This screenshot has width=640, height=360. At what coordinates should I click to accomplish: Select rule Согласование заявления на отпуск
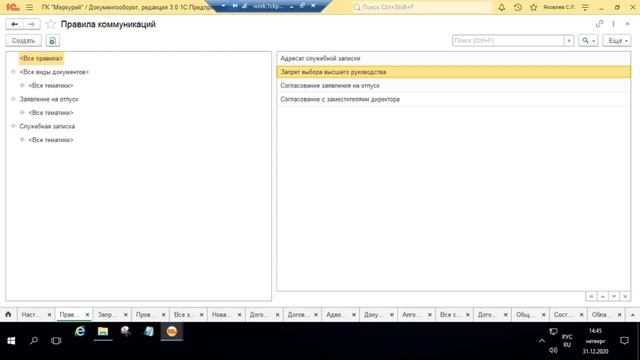(x=453, y=85)
